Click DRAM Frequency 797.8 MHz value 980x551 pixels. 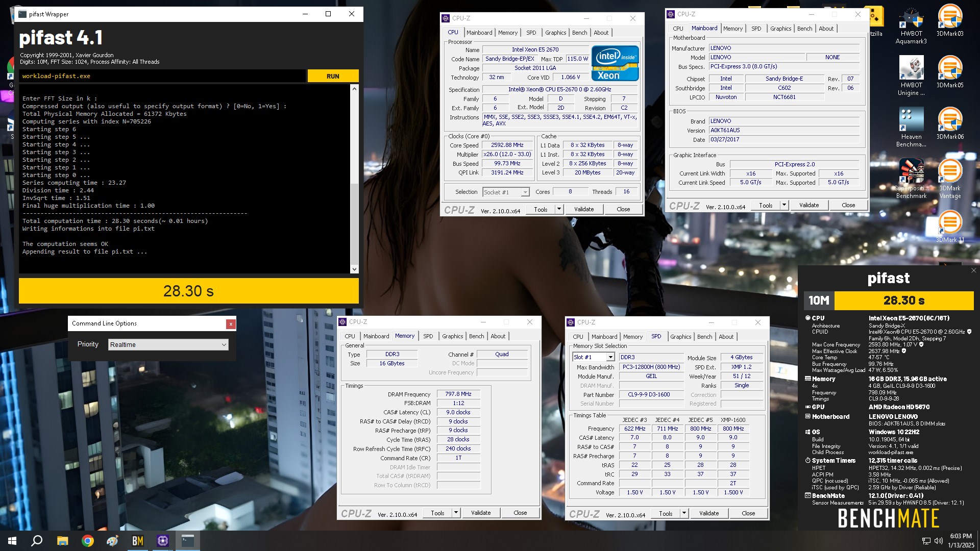coord(458,394)
